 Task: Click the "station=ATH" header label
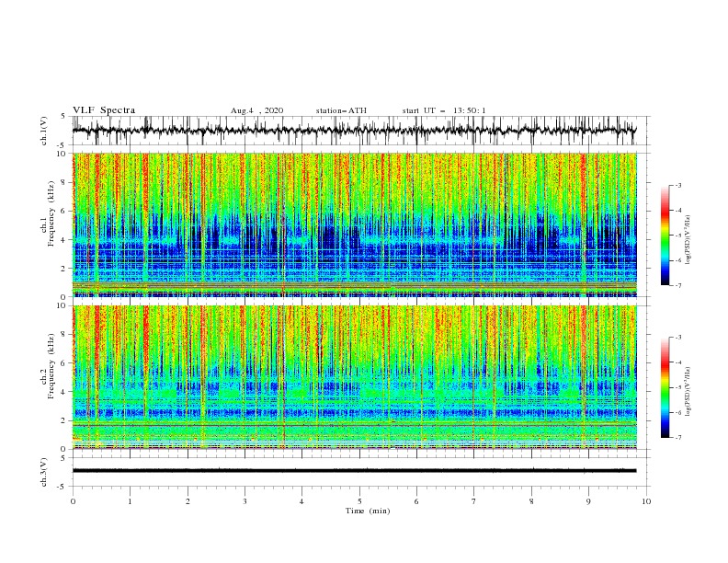[341, 110]
